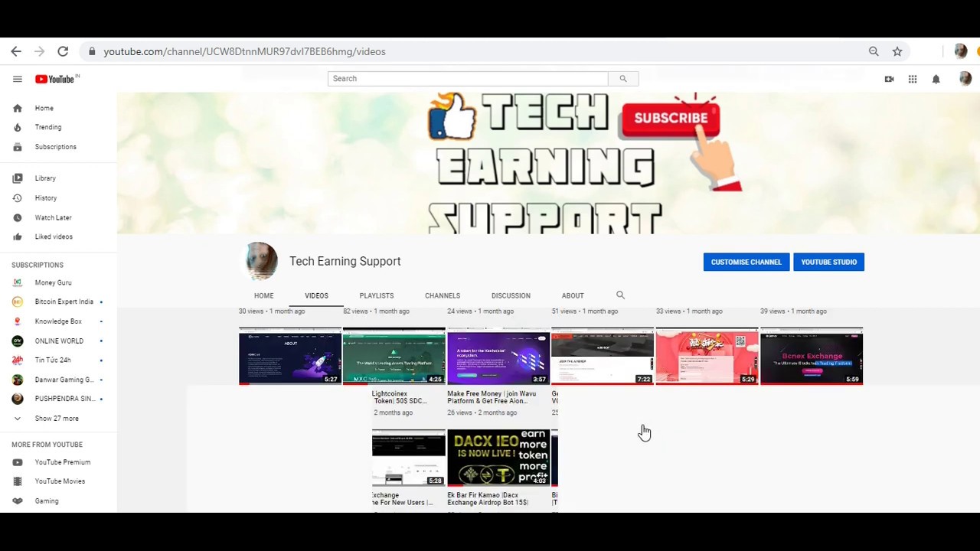The height and width of the screenshot is (551, 980).
Task: Click the Tech Earning Support channel name
Action: (345, 261)
